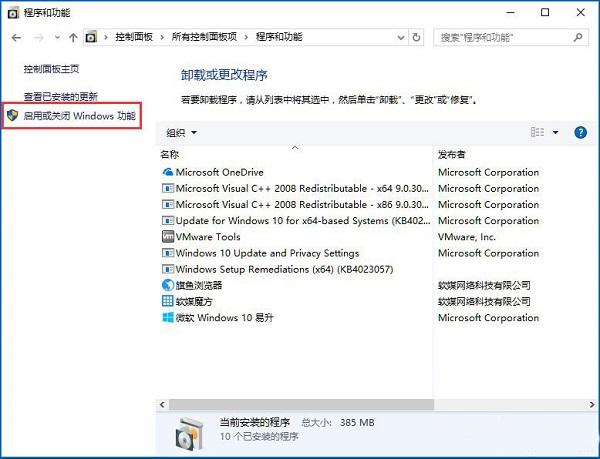Open 控制面板主页 link
Viewport: 600px width, 459px height.
[51, 69]
